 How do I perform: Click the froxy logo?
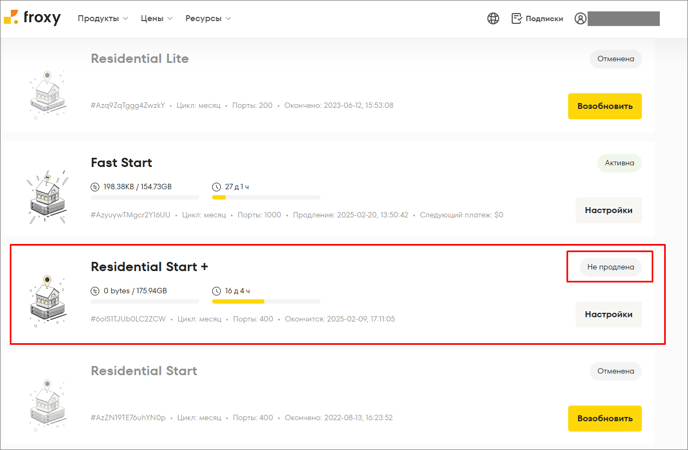(x=32, y=18)
